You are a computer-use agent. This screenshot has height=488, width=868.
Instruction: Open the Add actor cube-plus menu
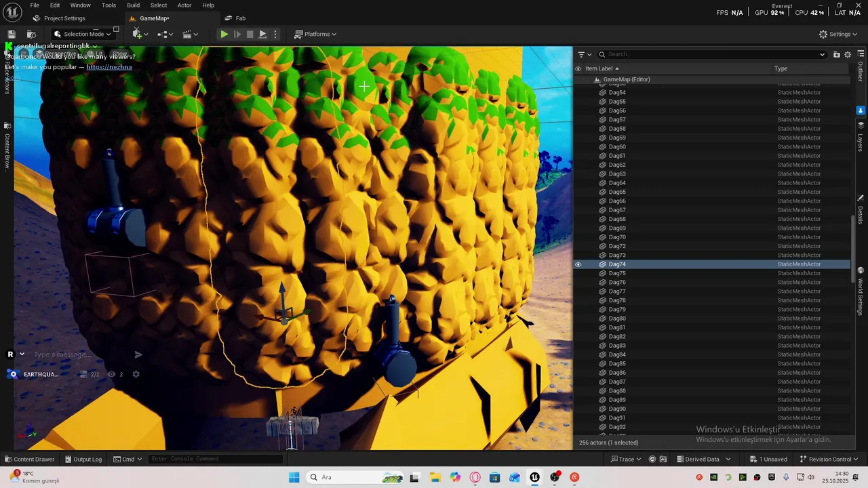[140, 34]
